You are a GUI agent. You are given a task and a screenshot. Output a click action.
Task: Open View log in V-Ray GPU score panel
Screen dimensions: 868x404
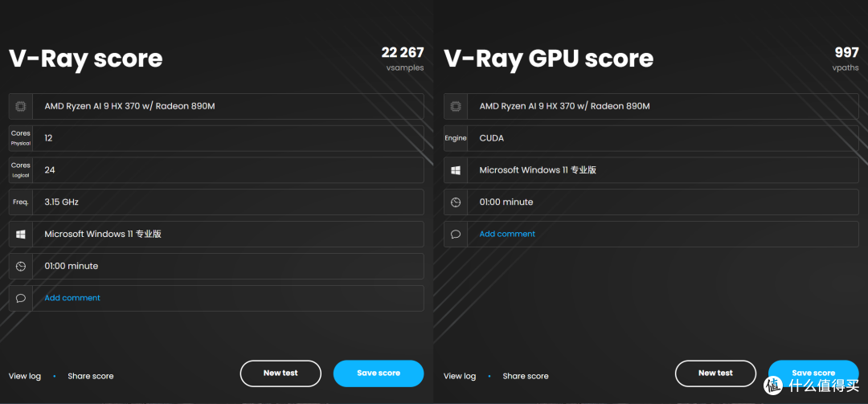[x=460, y=376]
